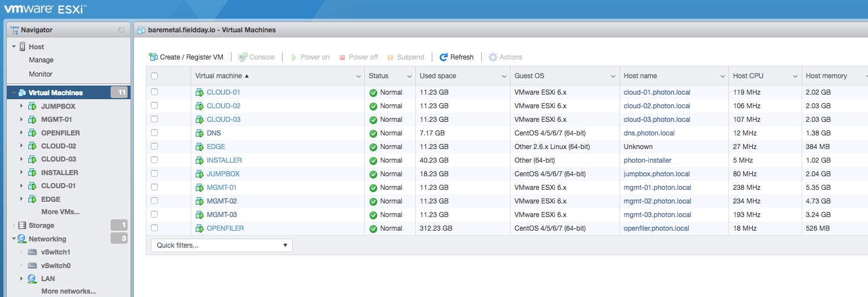
Task: Select CLOUD-03 in the Navigator tree
Action: coord(58,159)
